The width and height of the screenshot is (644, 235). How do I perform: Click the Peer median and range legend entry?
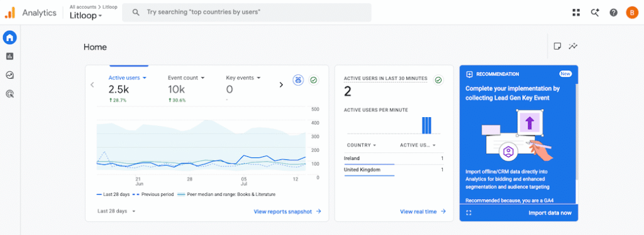(x=226, y=194)
